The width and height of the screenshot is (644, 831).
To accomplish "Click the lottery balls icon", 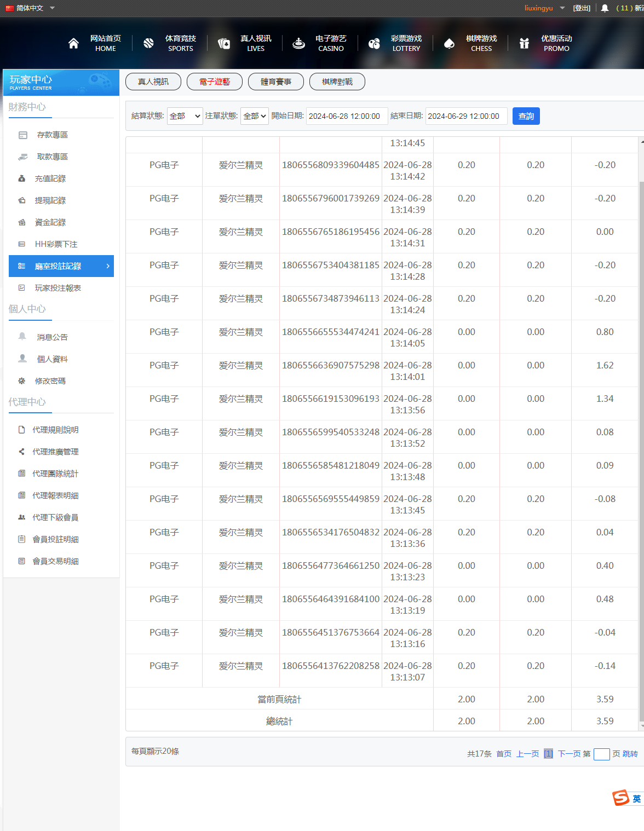I will (374, 44).
